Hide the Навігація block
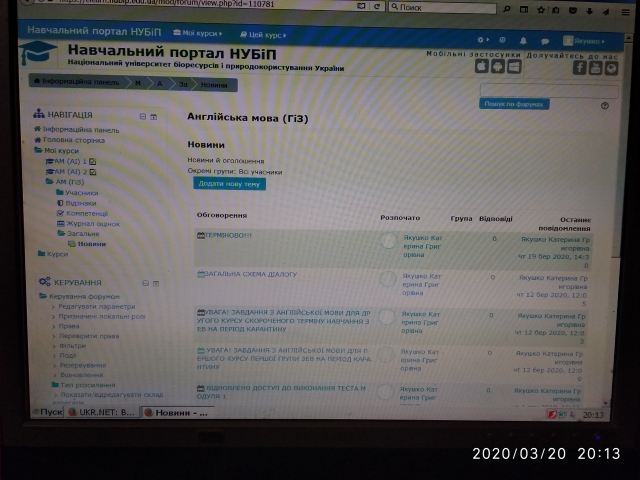Viewport: 640px width, 480px height. (142, 116)
